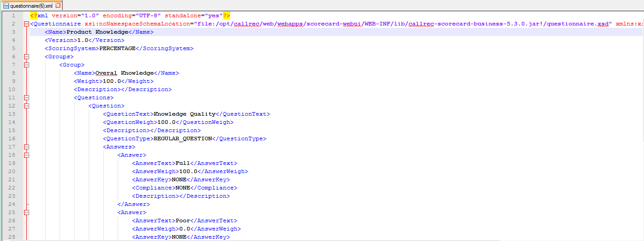
Task: Collapse the second Answer block on line 25
Action: click(26, 212)
